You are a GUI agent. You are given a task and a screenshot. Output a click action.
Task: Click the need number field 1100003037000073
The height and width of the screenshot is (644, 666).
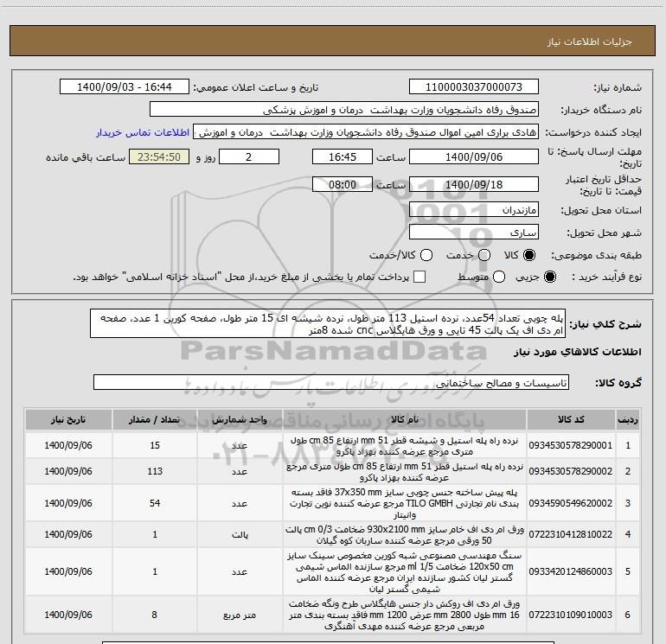click(474, 87)
